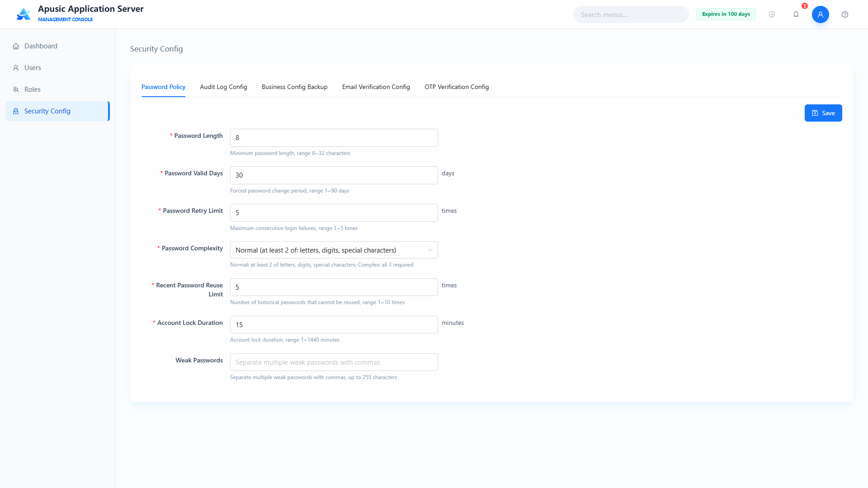Open the help question mark icon
The image size is (868, 488).
pyautogui.click(x=845, y=14)
